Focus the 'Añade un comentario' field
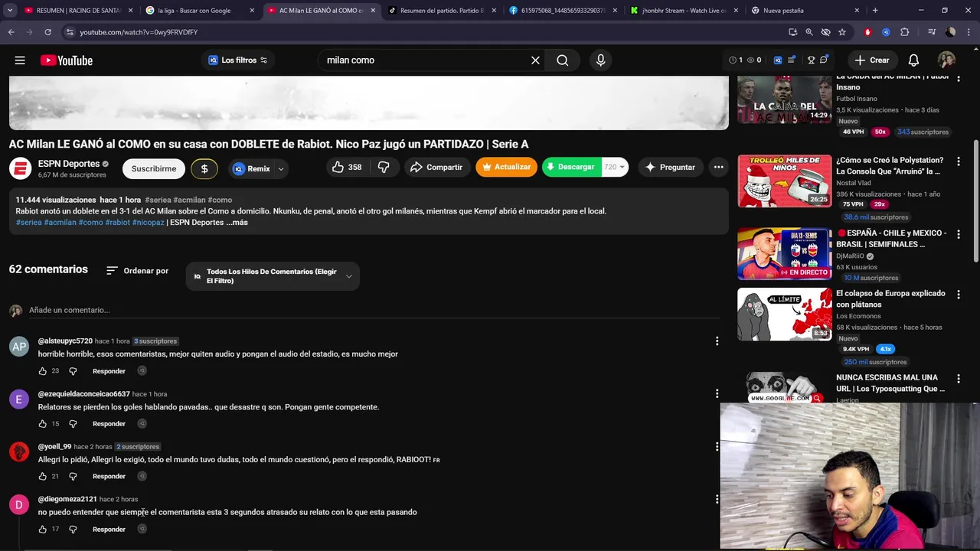Screen dimensions: 980x551 374,311
